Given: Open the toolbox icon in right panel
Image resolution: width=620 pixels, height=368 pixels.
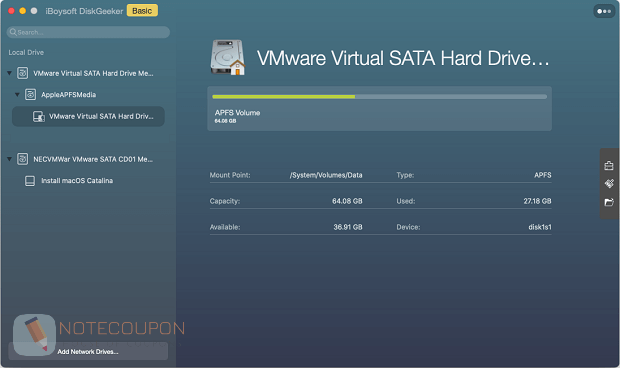Looking at the screenshot, I should click(609, 165).
